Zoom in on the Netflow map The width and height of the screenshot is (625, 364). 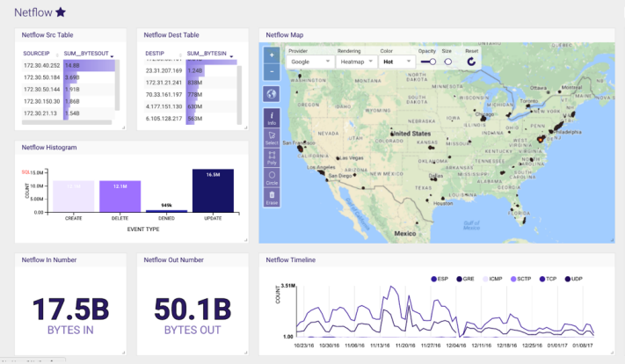click(x=271, y=55)
